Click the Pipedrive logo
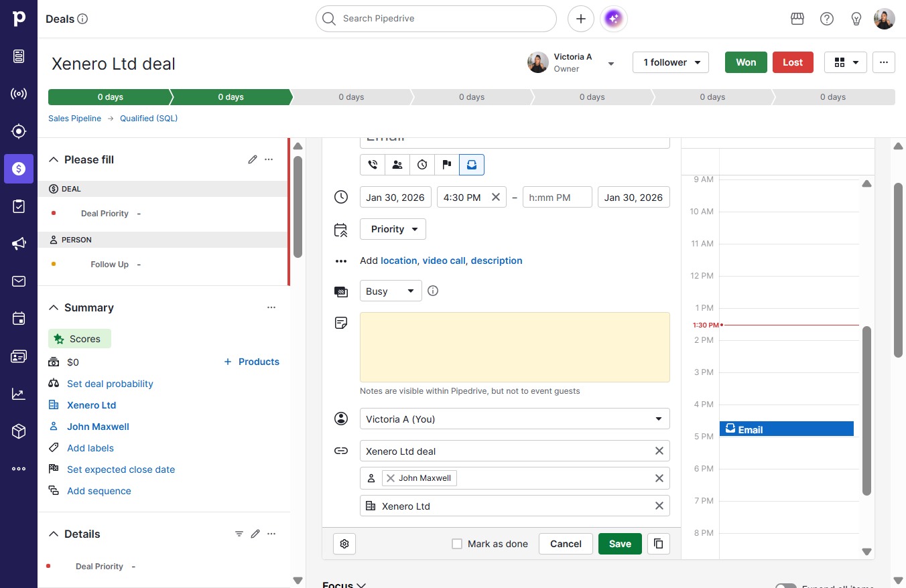Image resolution: width=906 pixels, height=588 pixels. (19, 19)
